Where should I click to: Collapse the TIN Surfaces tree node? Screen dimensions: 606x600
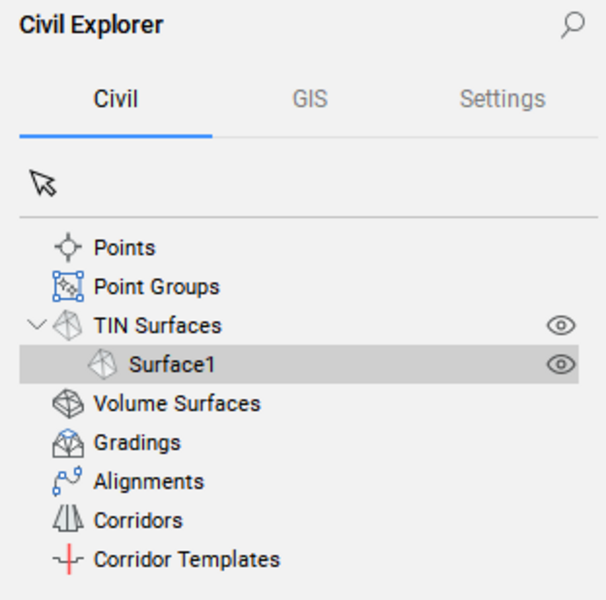(37, 325)
